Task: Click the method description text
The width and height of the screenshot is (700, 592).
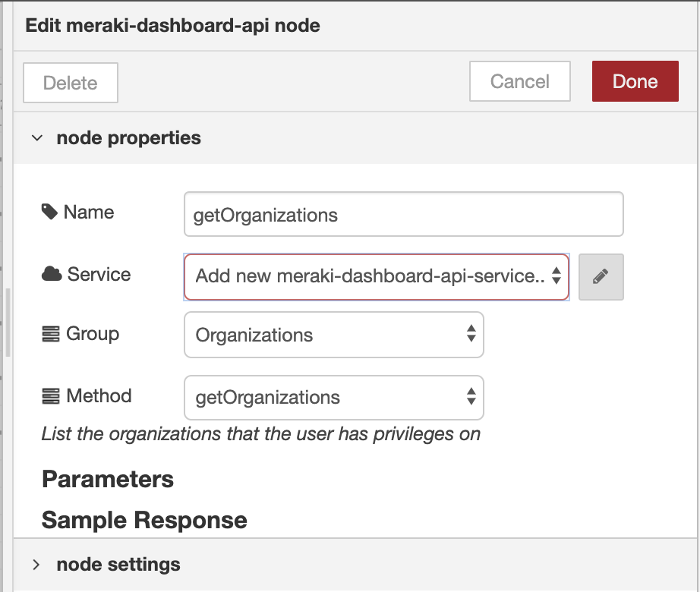Action: click(x=260, y=433)
